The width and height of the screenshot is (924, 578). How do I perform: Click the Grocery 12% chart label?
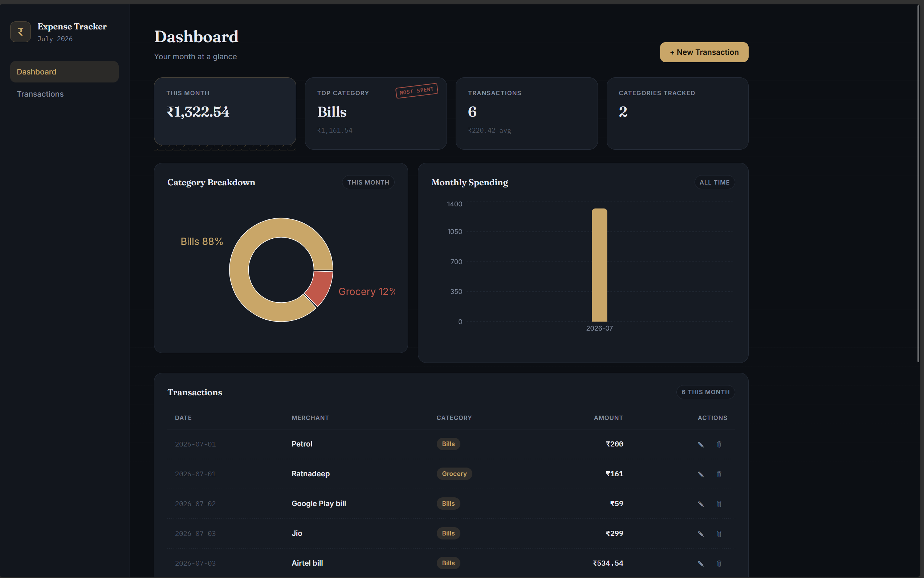click(x=367, y=292)
